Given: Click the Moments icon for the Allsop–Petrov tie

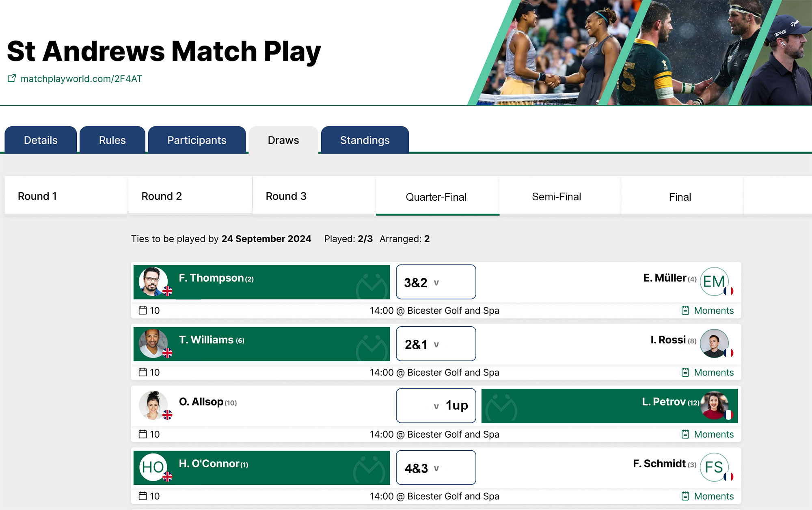Looking at the screenshot, I should pos(685,434).
